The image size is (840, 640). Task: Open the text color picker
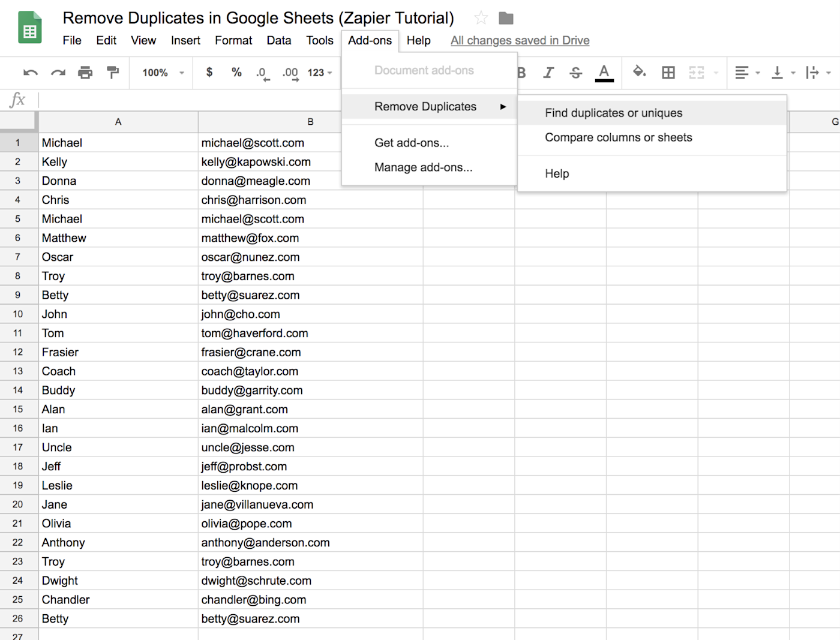(604, 73)
